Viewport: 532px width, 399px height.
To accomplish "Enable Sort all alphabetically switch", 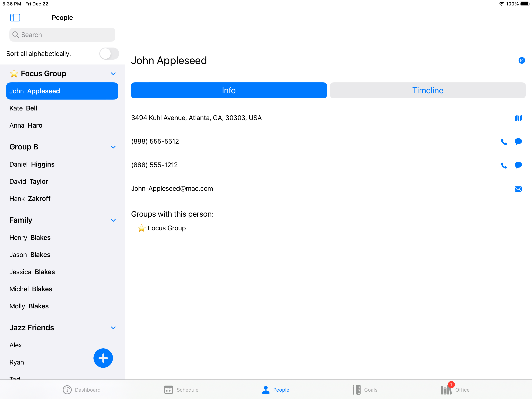I will pyautogui.click(x=109, y=53).
